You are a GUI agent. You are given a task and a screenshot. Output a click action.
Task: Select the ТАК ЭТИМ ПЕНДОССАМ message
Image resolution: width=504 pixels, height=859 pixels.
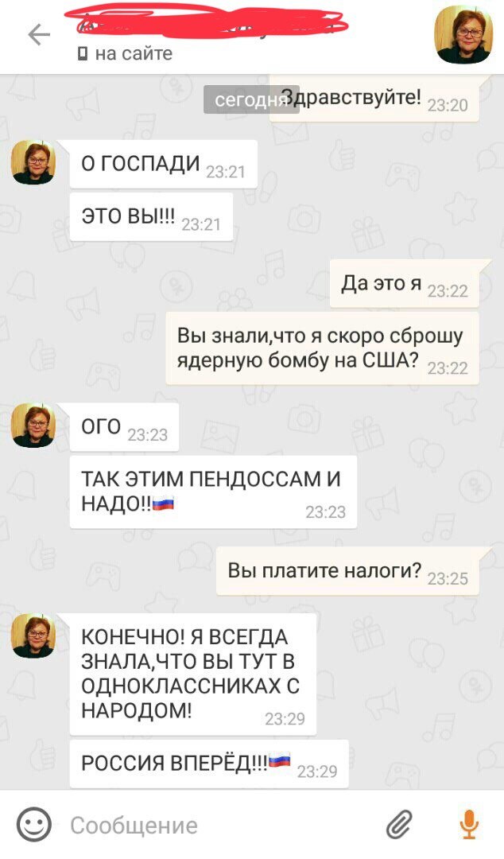[x=213, y=492]
